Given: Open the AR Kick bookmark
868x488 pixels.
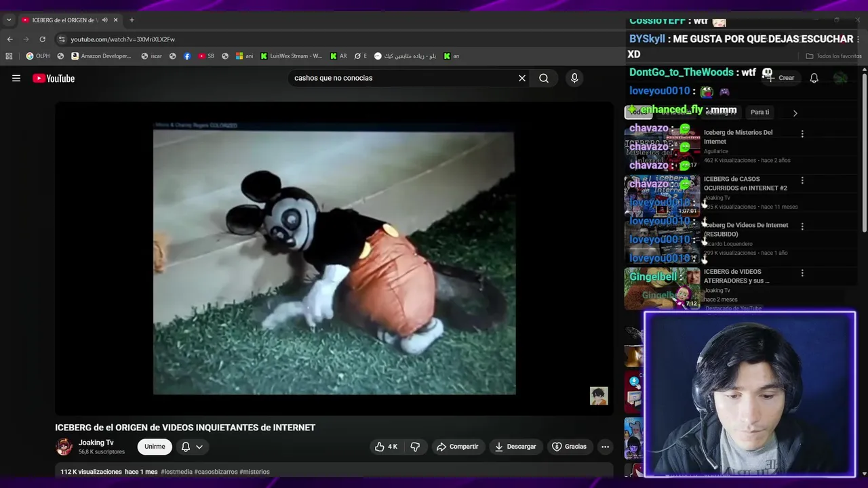Looking at the screenshot, I should click(x=338, y=56).
